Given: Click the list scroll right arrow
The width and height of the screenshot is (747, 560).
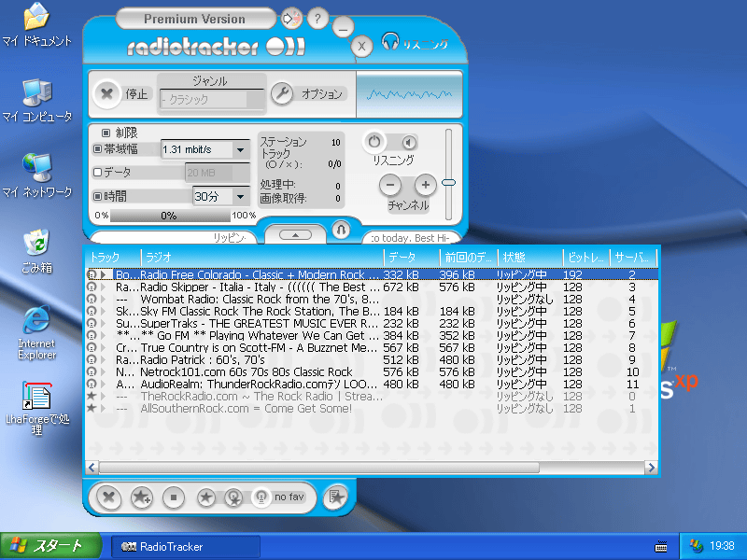Looking at the screenshot, I should [651, 468].
